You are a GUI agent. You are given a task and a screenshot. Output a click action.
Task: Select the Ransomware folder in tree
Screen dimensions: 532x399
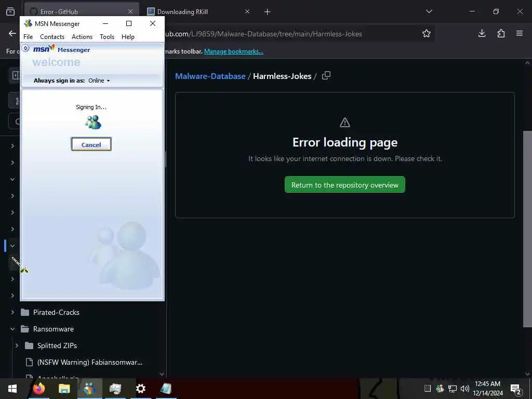pos(54,329)
